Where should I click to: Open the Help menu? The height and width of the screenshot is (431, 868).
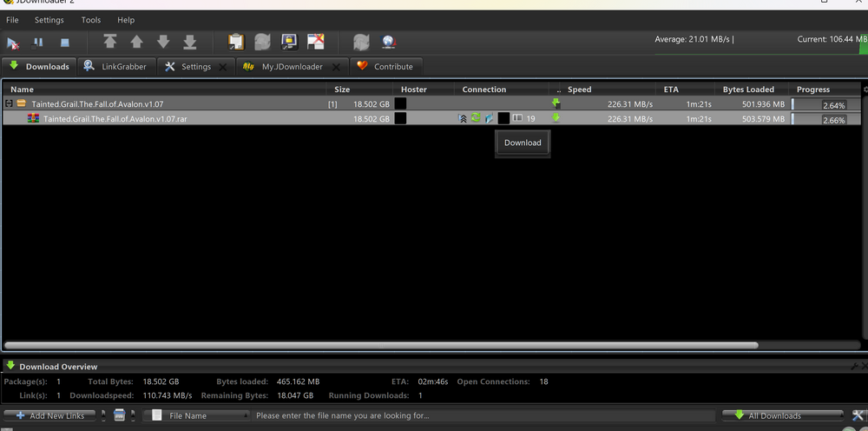coord(126,20)
